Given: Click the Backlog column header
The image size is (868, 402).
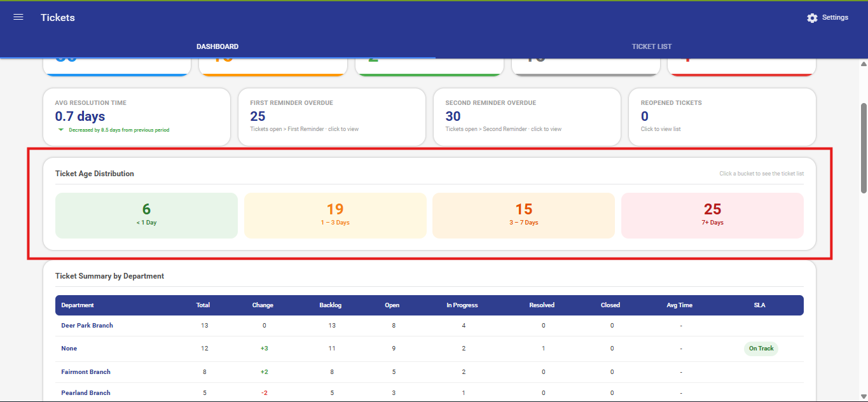Looking at the screenshot, I should (x=330, y=305).
